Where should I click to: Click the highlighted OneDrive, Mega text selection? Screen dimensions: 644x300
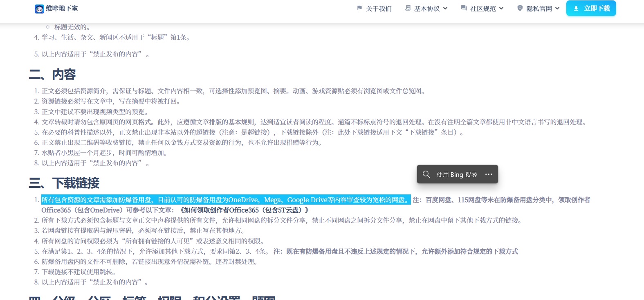pos(226,200)
